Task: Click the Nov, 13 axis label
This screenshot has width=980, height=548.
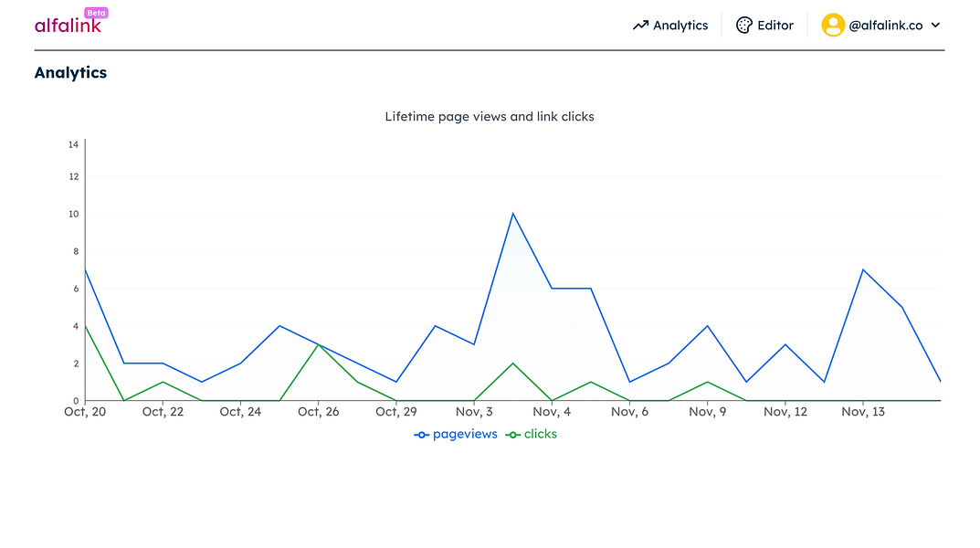Action: [x=863, y=412]
